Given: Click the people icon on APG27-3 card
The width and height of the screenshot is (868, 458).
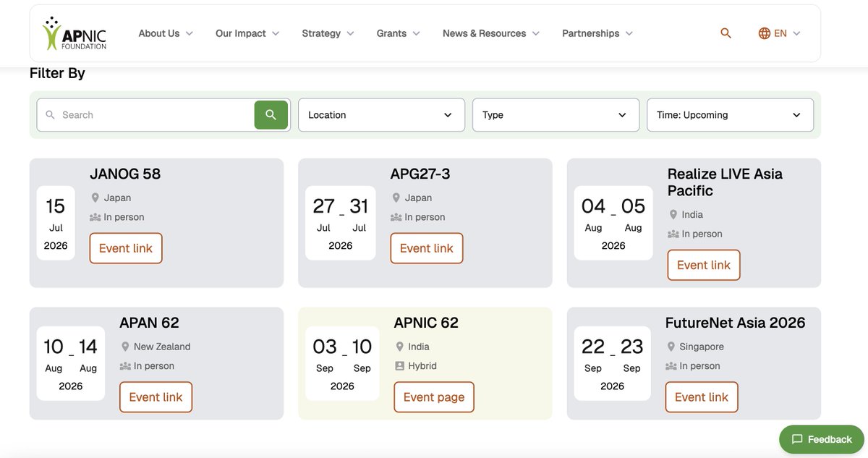Looking at the screenshot, I should (x=396, y=217).
